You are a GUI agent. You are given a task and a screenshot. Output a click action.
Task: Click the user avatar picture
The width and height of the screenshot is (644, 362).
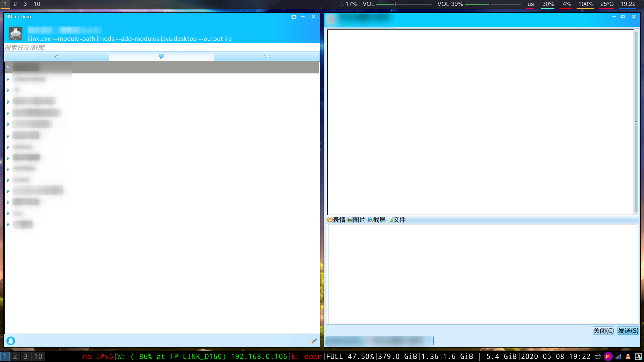click(x=15, y=34)
